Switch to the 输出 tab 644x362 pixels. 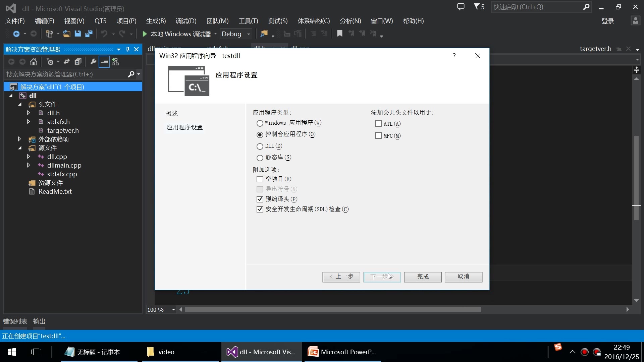(x=39, y=321)
